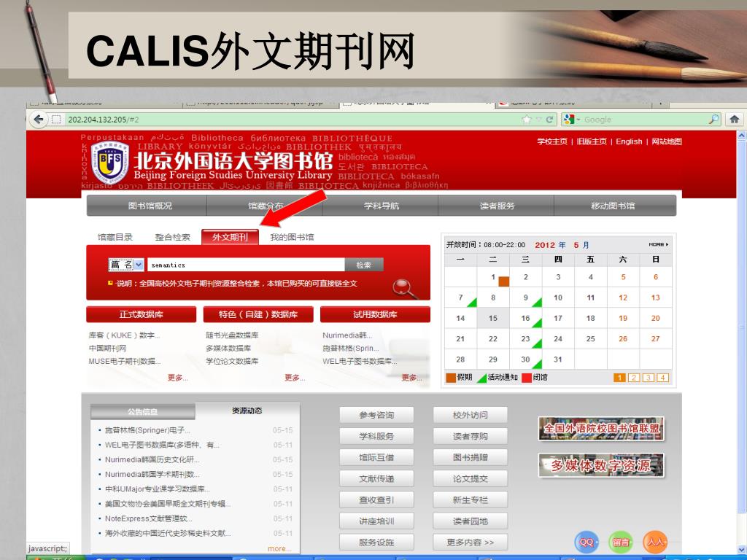The height and width of the screenshot is (560, 747).
Task: Click the orange 假期 legend swatch
Action: click(451, 378)
